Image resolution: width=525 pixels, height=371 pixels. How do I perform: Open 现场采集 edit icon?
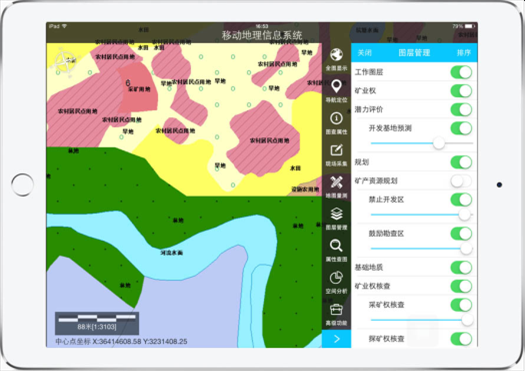336,150
